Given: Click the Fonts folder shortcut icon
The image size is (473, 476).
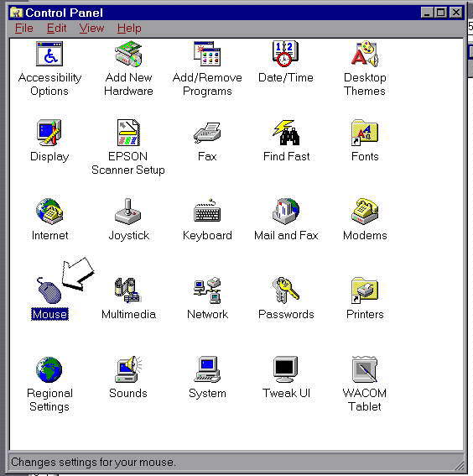Looking at the screenshot, I should click(x=365, y=133).
